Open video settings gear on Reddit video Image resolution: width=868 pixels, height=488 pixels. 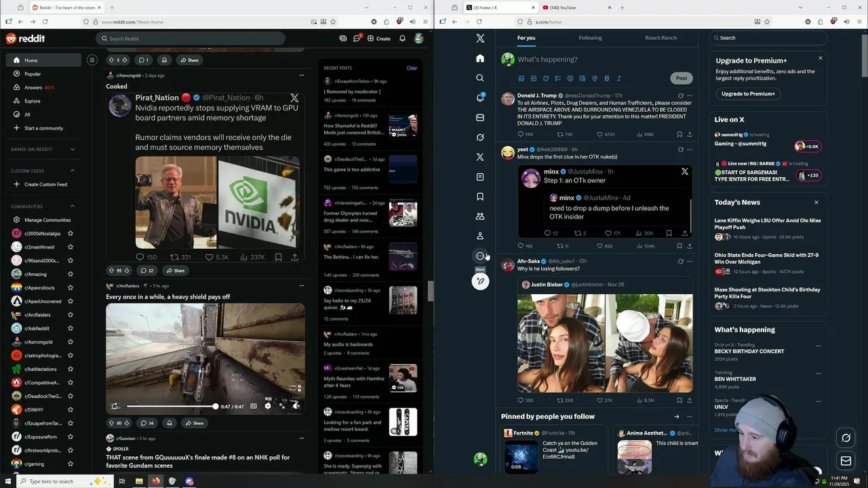click(x=267, y=406)
